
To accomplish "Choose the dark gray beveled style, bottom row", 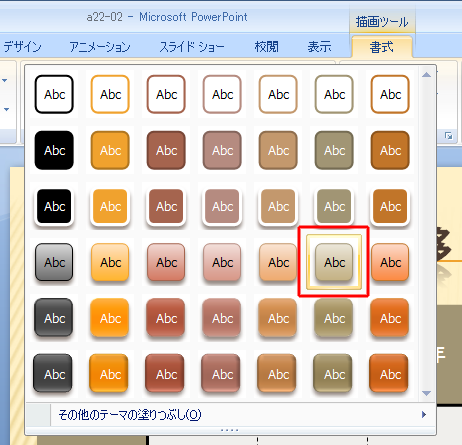I will [x=53, y=374].
